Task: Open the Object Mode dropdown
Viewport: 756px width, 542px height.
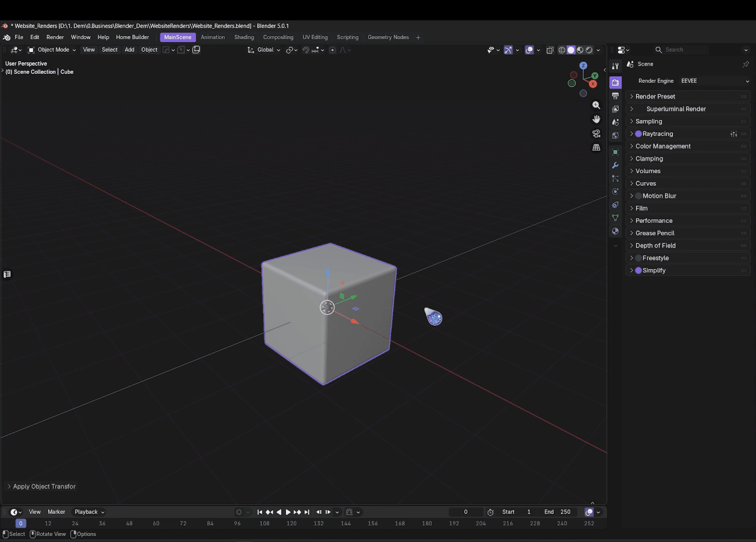Action: 52,50
